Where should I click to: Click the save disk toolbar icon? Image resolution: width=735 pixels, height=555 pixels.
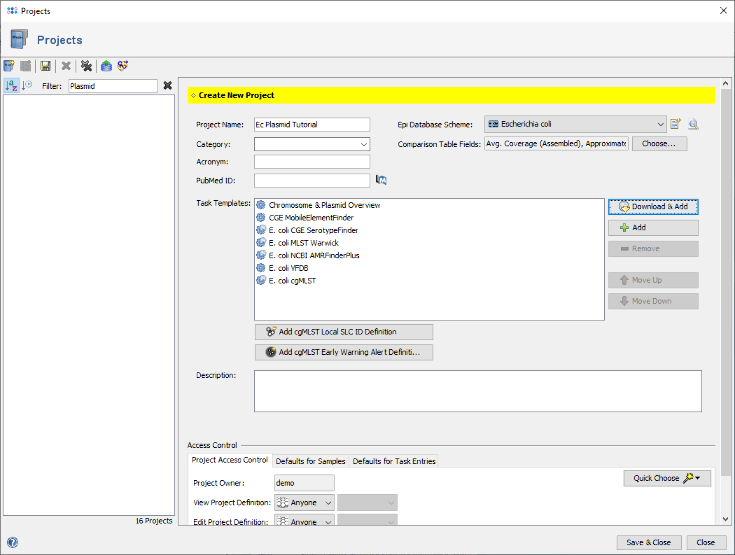[x=46, y=66]
